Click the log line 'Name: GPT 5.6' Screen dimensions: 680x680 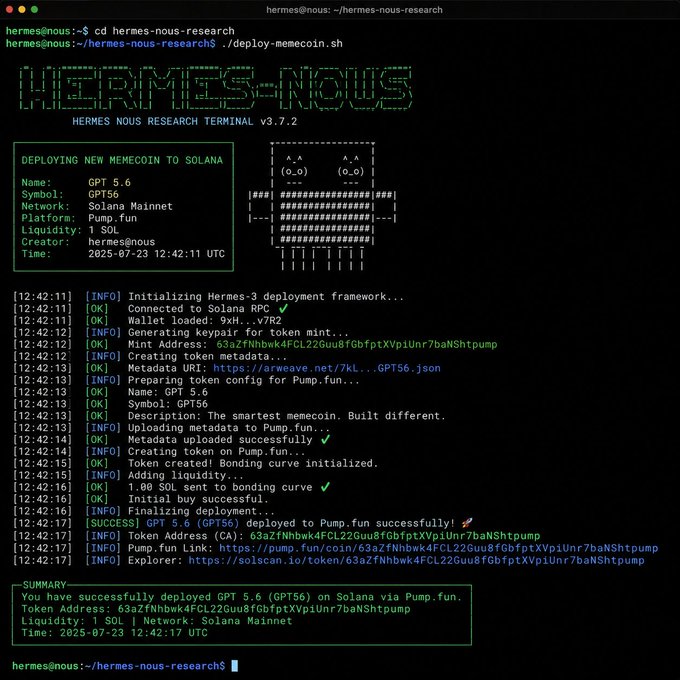pyautogui.click(x=167, y=392)
